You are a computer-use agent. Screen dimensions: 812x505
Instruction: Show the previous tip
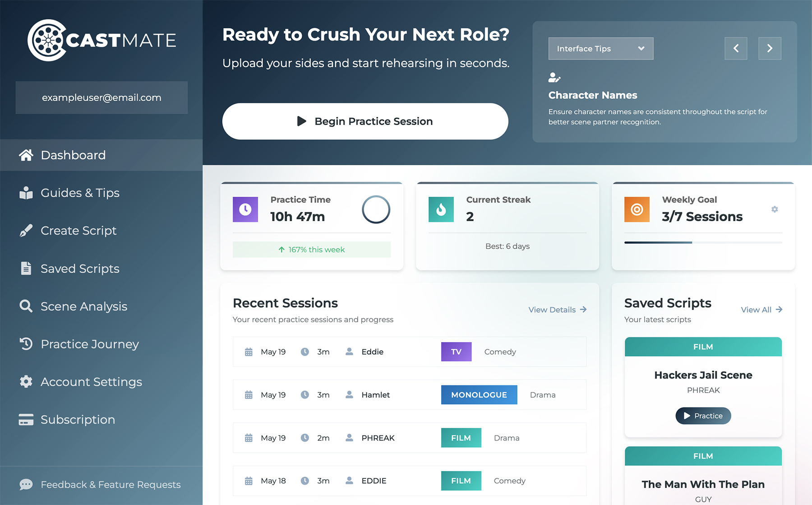point(736,48)
